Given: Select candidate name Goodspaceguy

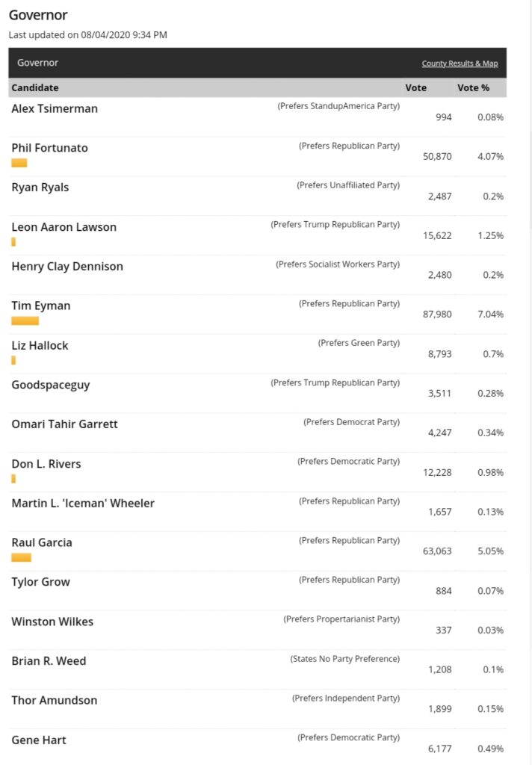Looking at the screenshot, I should point(51,385).
